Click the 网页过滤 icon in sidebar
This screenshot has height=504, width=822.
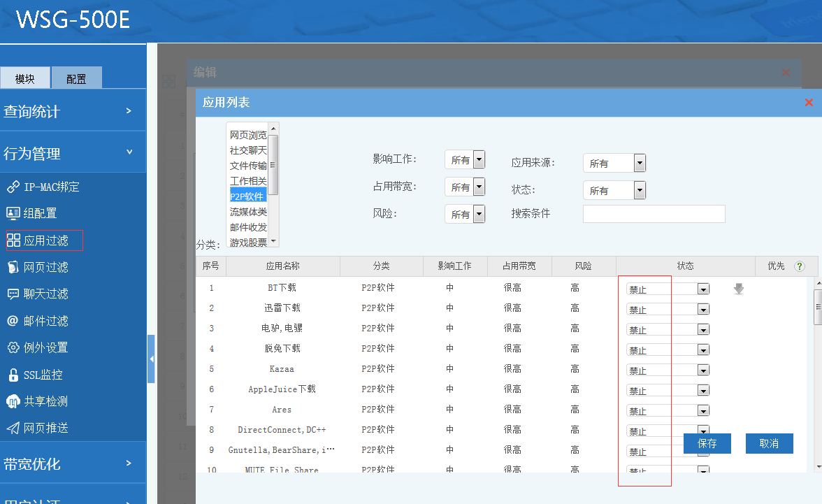(13, 267)
